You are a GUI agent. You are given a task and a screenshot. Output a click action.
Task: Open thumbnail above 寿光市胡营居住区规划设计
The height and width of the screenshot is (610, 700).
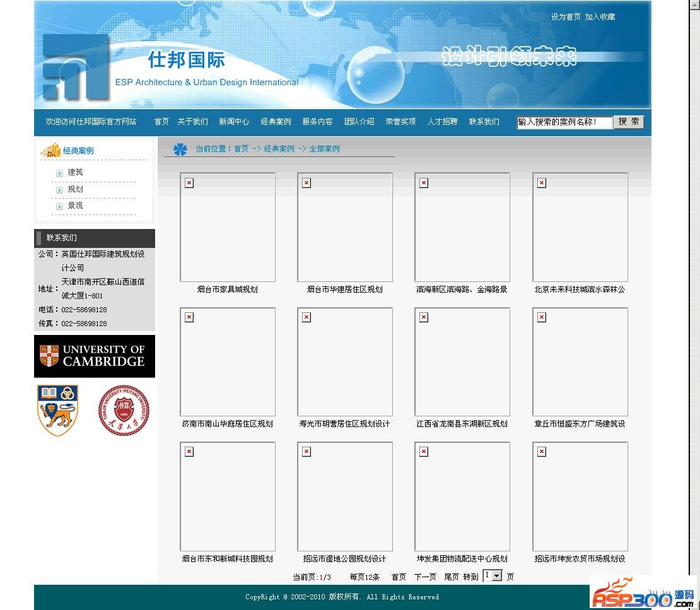pyautogui.click(x=345, y=361)
